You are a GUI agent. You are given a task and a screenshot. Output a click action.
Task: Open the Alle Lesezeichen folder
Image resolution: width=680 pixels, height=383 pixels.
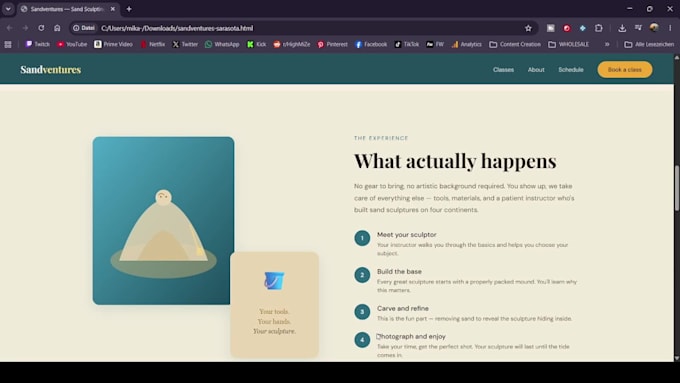(x=649, y=44)
